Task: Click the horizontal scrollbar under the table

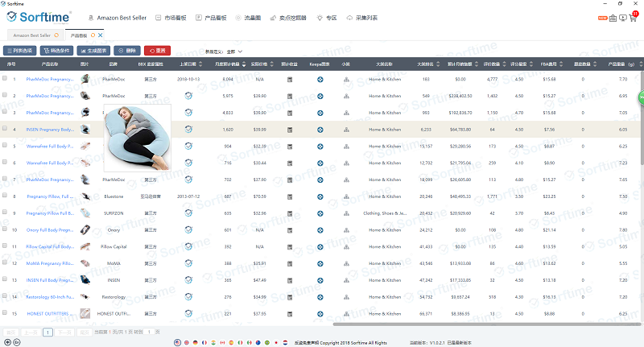Action: [x=486, y=324]
